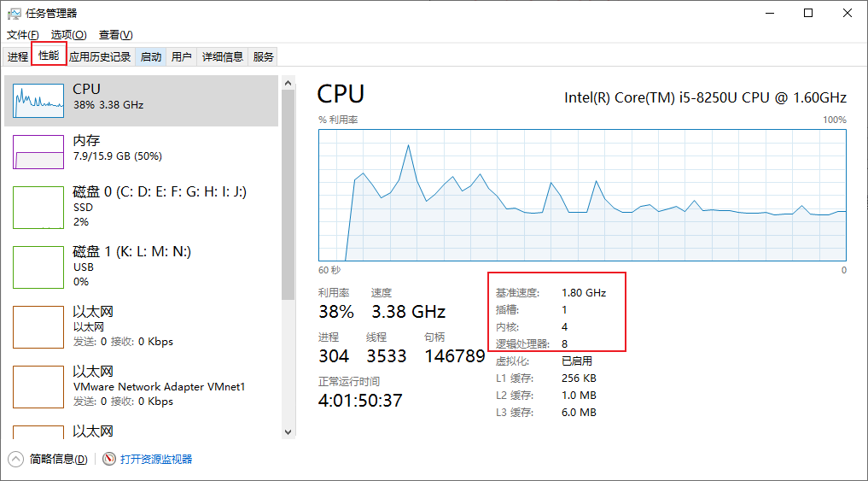Open the 查看 menu
Image resolution: width=868 pixels, height=481 pixels.
point(115,35)
